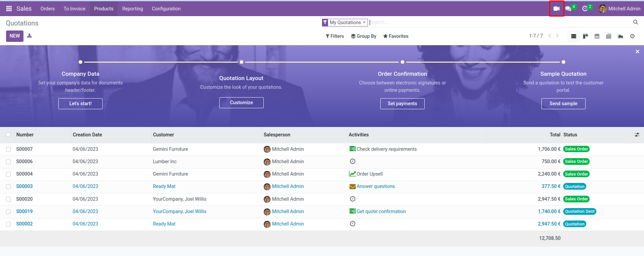Select checkbox for order S00002
Image resolution: width=644 pixels, height=256 pixels.
pyautogui.click(x=8, y=224)
